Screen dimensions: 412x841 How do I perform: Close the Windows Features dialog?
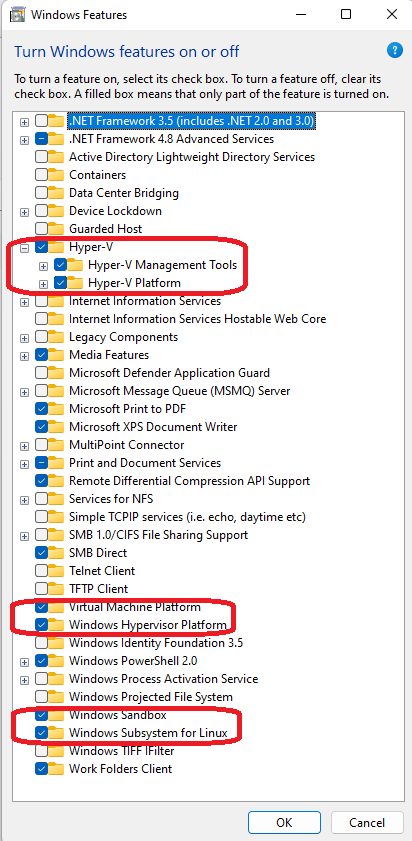392,14
